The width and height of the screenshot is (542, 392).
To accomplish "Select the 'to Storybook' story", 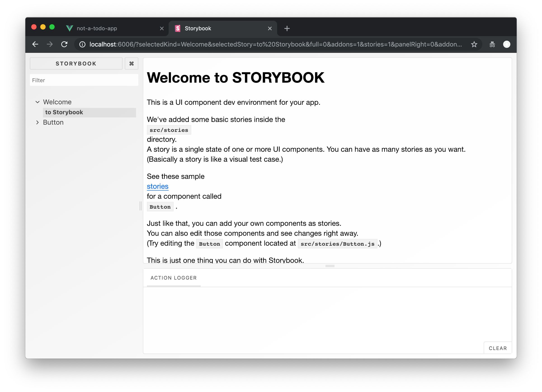I will 64,112.
